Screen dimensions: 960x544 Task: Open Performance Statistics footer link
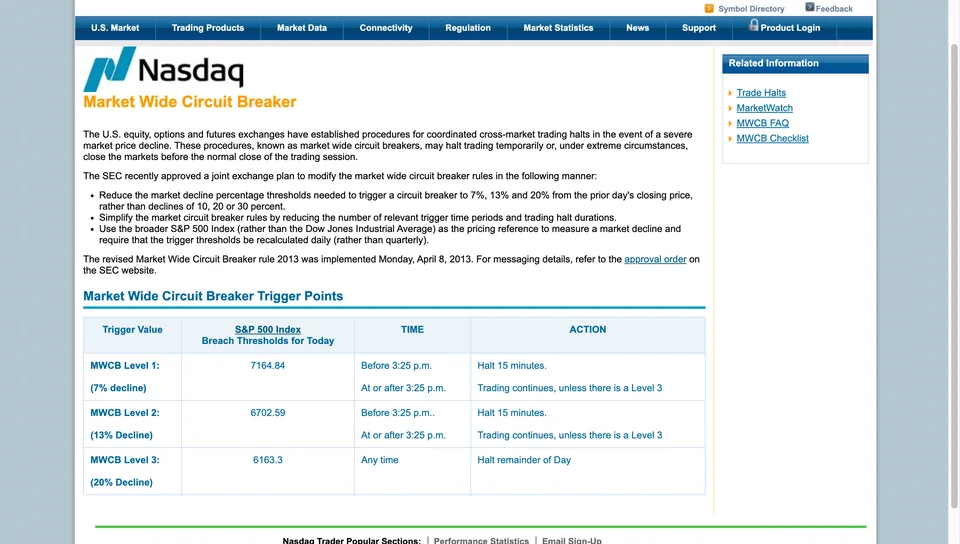[481, 540]
